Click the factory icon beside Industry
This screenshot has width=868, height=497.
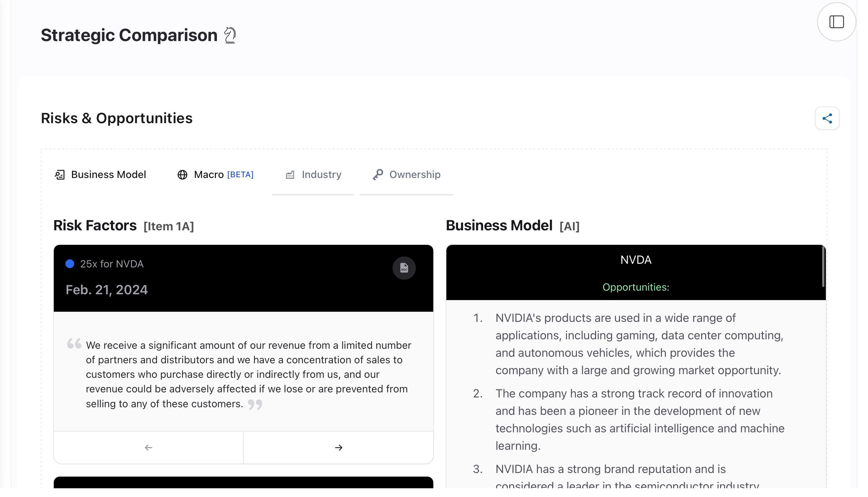(290, 175)
